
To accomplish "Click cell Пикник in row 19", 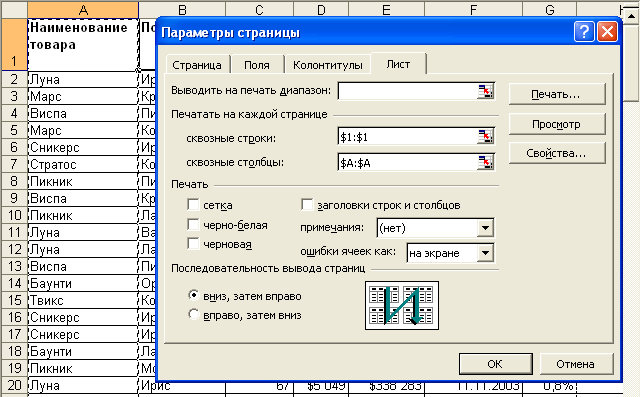I will (83, 368).
